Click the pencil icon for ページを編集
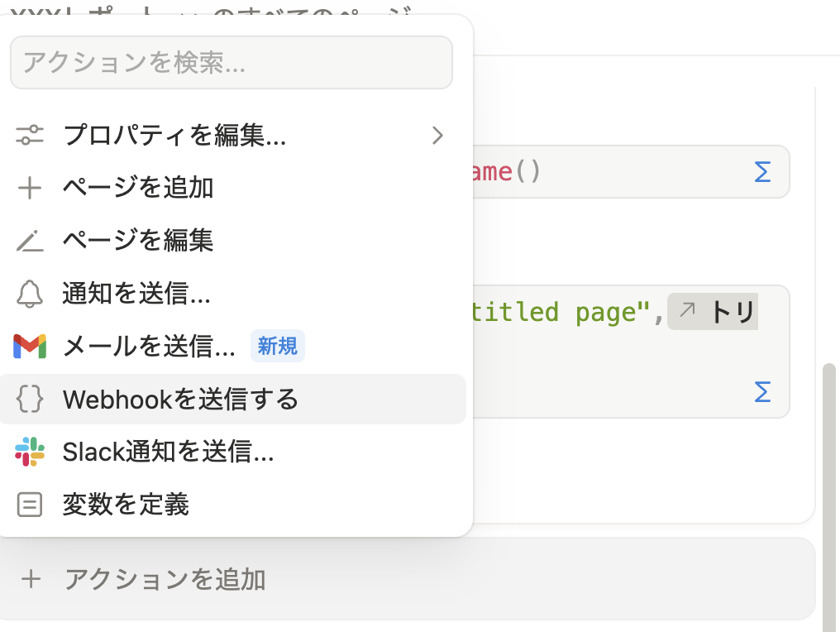The height and width of the screenshot is (632, 840). coord(30,241)
